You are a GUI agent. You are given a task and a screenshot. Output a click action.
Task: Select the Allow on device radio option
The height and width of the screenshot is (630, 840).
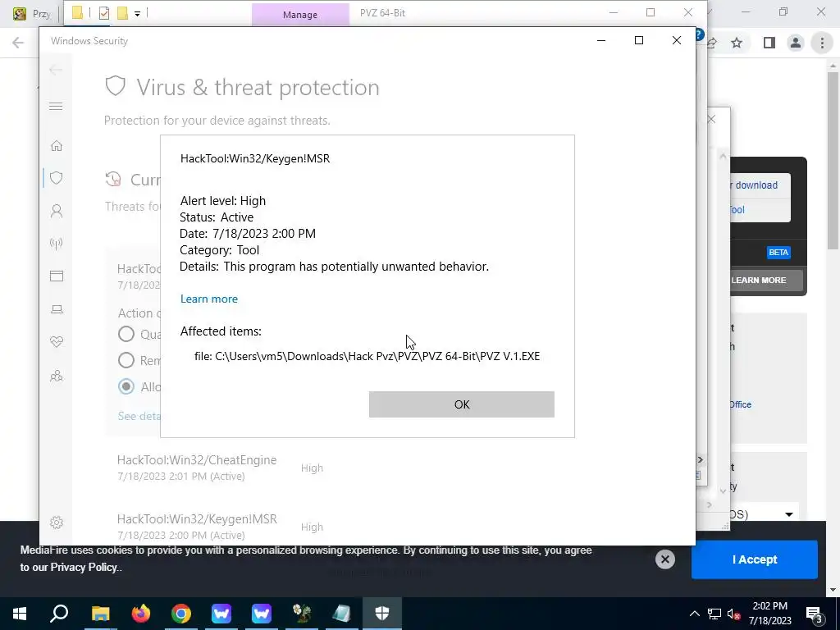point(126,386)
